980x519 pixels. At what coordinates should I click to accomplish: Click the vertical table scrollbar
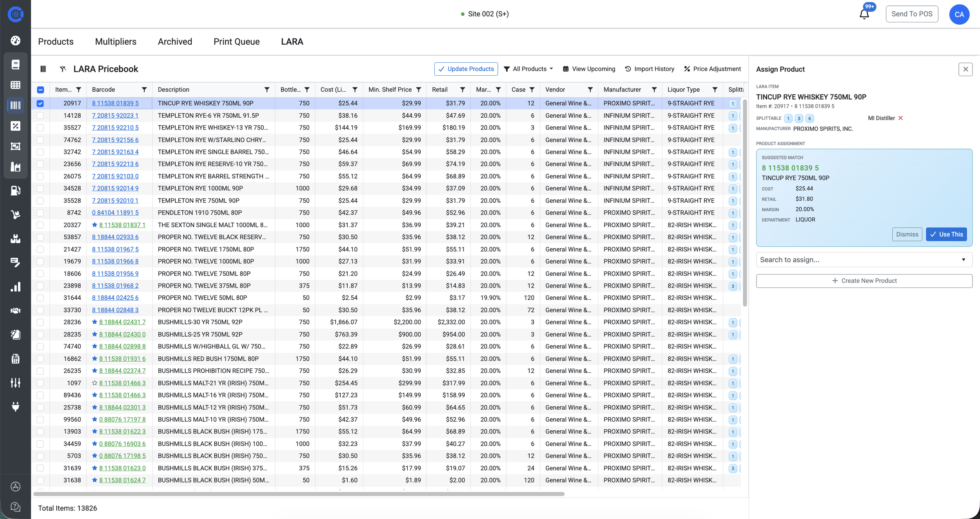[x=745, y=203]
